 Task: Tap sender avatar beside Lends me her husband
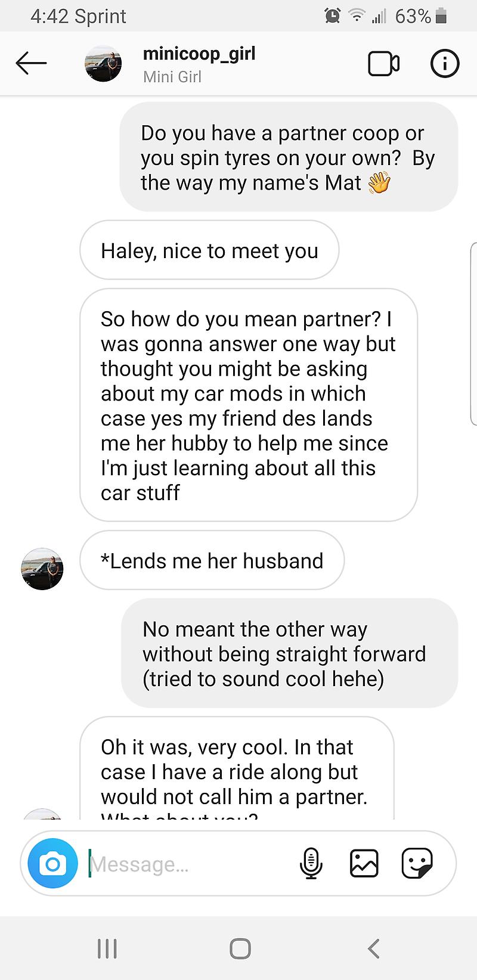pos(42,569)
